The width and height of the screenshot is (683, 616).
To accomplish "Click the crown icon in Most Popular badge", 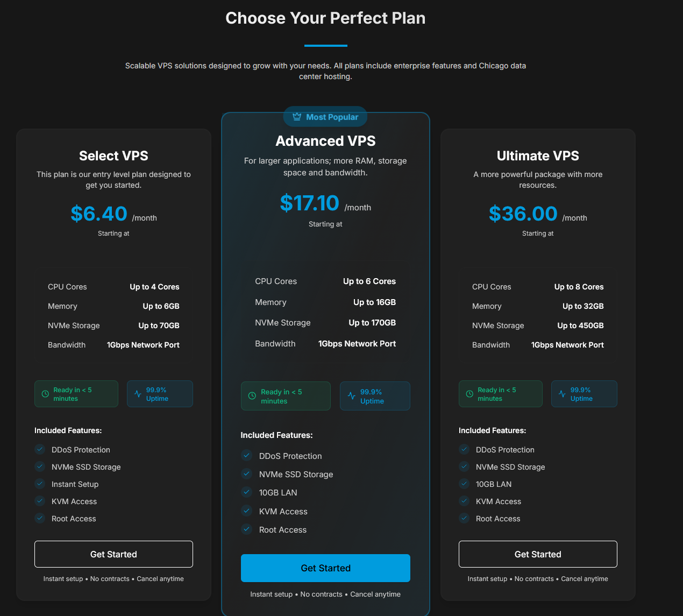I will click(x=297, y=117).
